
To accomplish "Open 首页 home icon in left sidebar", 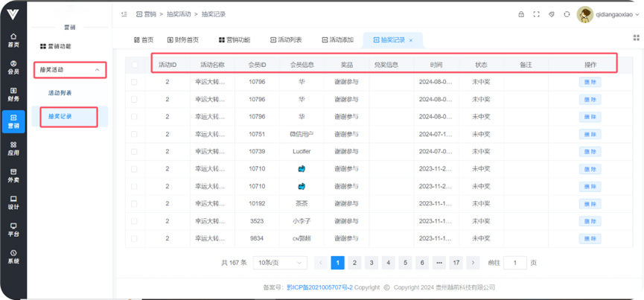I will coord(13,39).
